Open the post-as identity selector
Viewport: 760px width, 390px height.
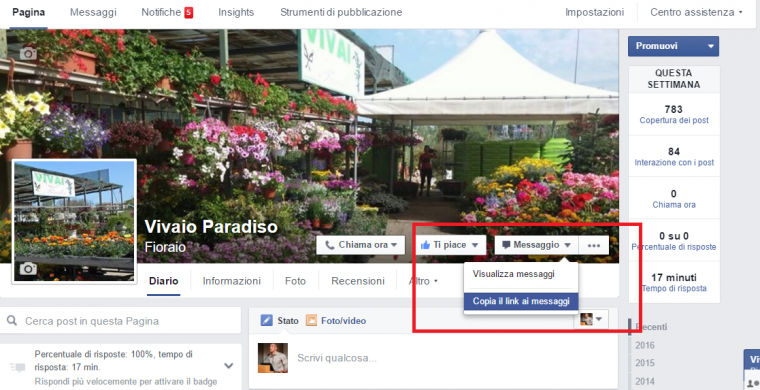(x=591, y=319)
